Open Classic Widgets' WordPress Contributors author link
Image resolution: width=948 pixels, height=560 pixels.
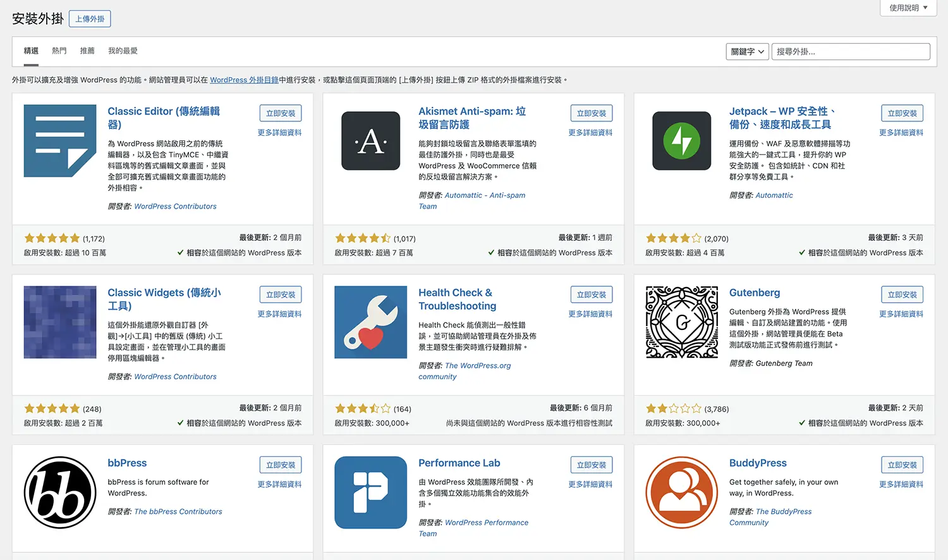pyautogui.click(x=175, y=376)
